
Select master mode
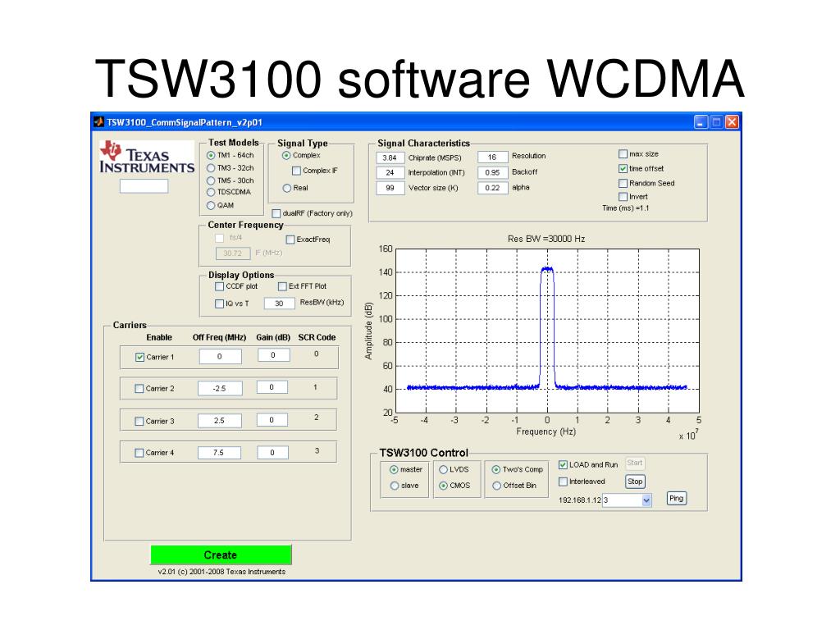(x=394, y=470)
